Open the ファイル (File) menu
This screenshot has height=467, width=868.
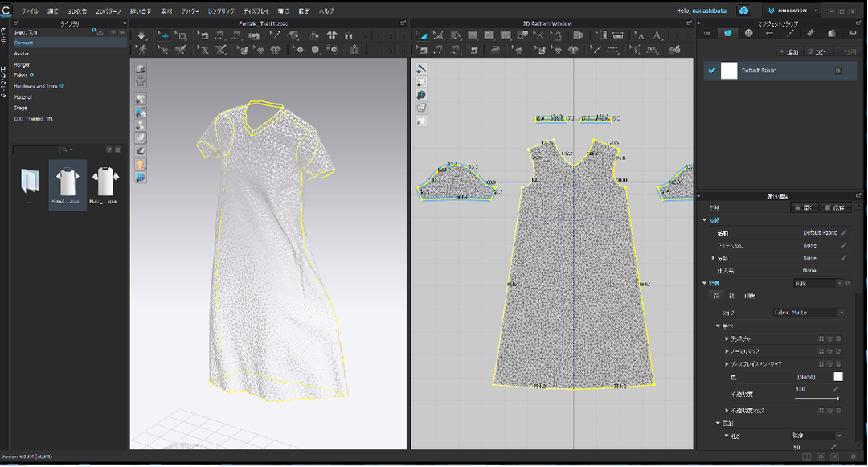(x=30, y=11)
